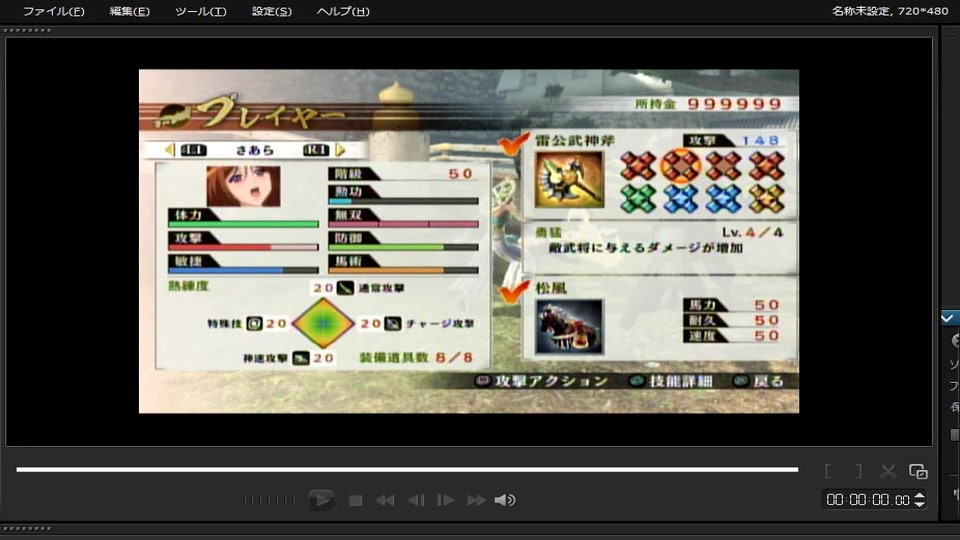Click the video preview showing the game screen
The width and height of the screenshot is (960, 540).
pos(469,241)
